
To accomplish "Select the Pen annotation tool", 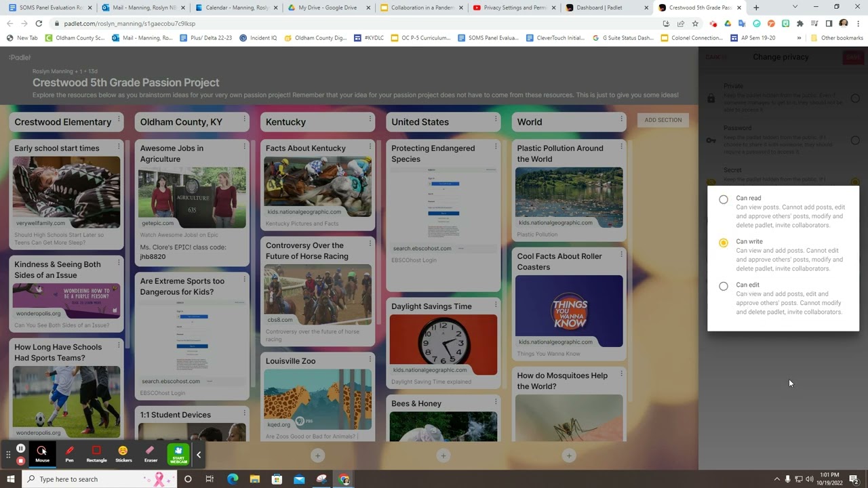I will coord(69,454).
